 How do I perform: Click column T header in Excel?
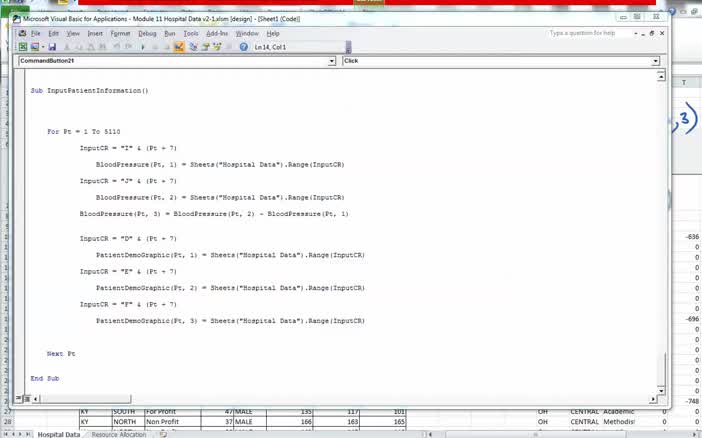click(x=684, y=82)
